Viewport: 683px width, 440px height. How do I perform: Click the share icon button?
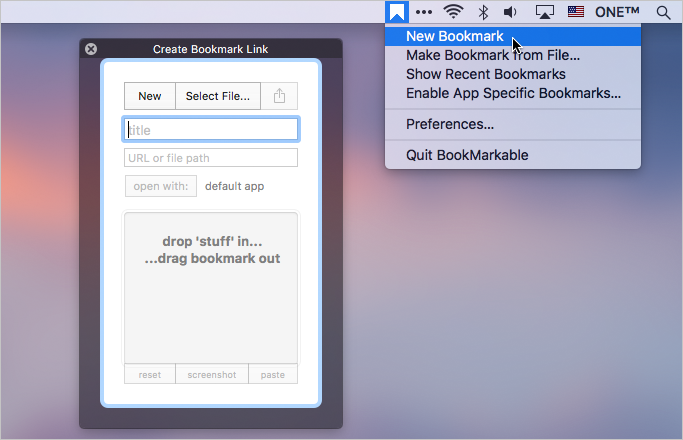279,96
